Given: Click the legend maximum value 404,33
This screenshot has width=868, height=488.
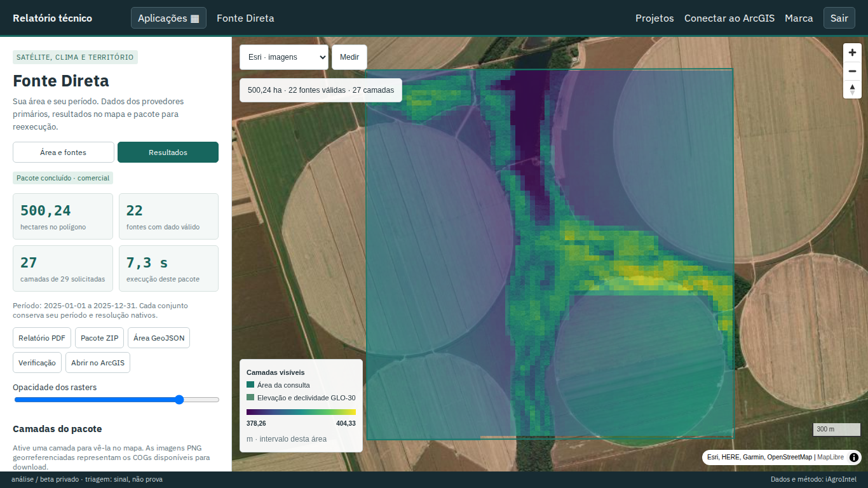Looking at the screenshot, I should 346,423.
